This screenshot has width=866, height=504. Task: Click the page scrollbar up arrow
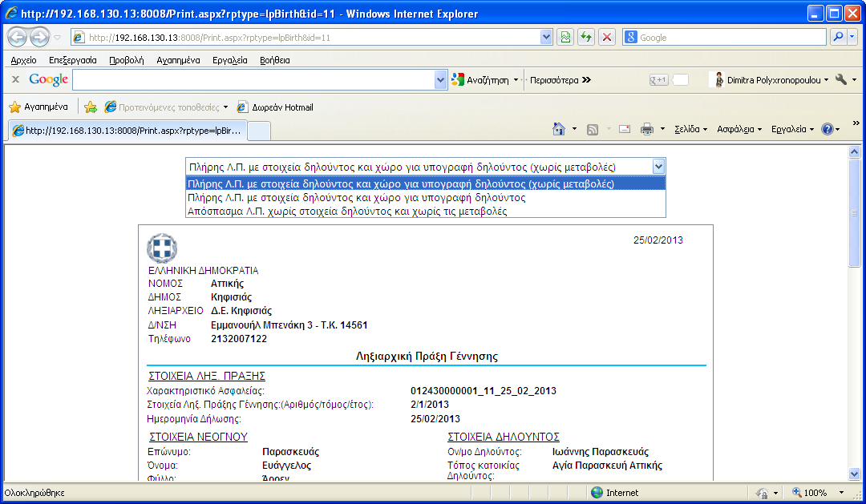[x=855, y=151]
